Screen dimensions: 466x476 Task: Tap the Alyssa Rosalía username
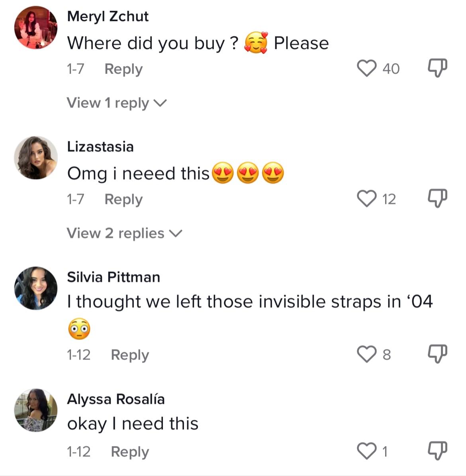pos(116,399)
